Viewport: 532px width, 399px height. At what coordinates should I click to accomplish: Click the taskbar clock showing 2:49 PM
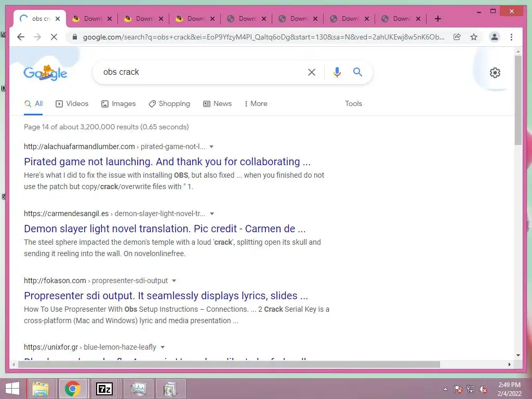pyautogui.click(x=509, y=389)
